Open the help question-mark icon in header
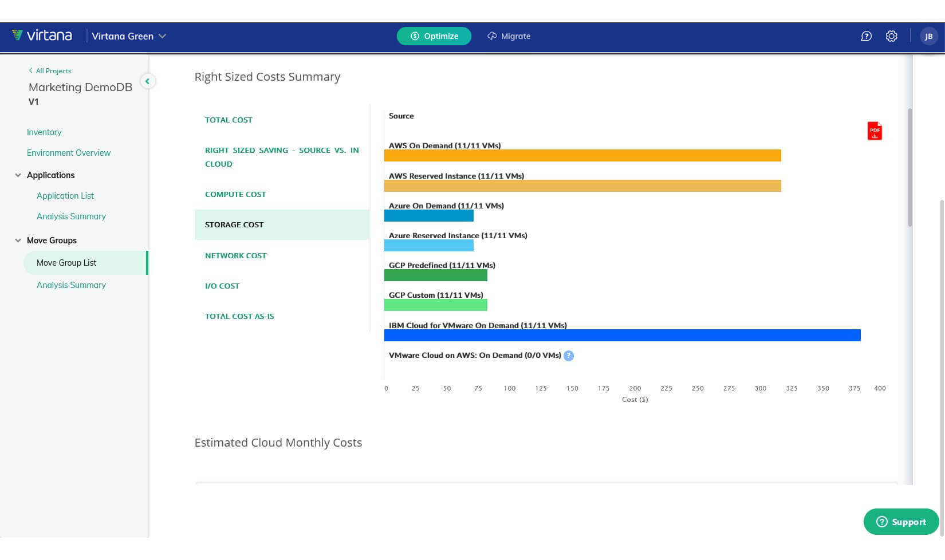The image size is (945, 560). click(x=866, y=36)
